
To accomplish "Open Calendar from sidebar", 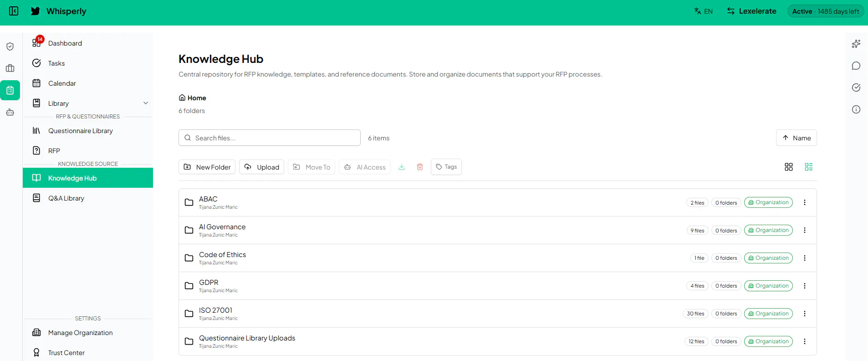I will [88, 83].
